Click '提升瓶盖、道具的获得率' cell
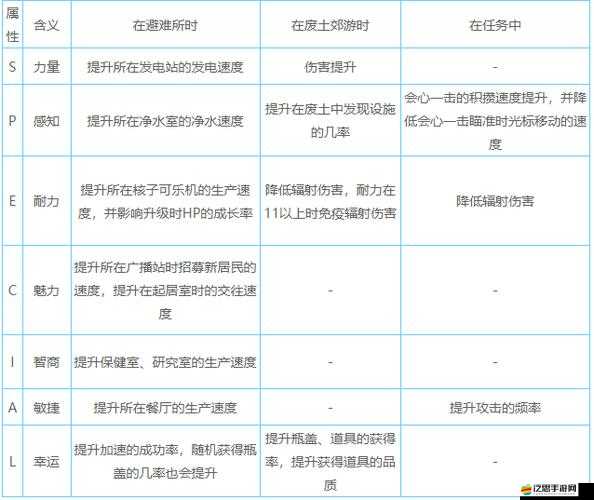The height and width of the screenshot is (500, 594). 330,461
